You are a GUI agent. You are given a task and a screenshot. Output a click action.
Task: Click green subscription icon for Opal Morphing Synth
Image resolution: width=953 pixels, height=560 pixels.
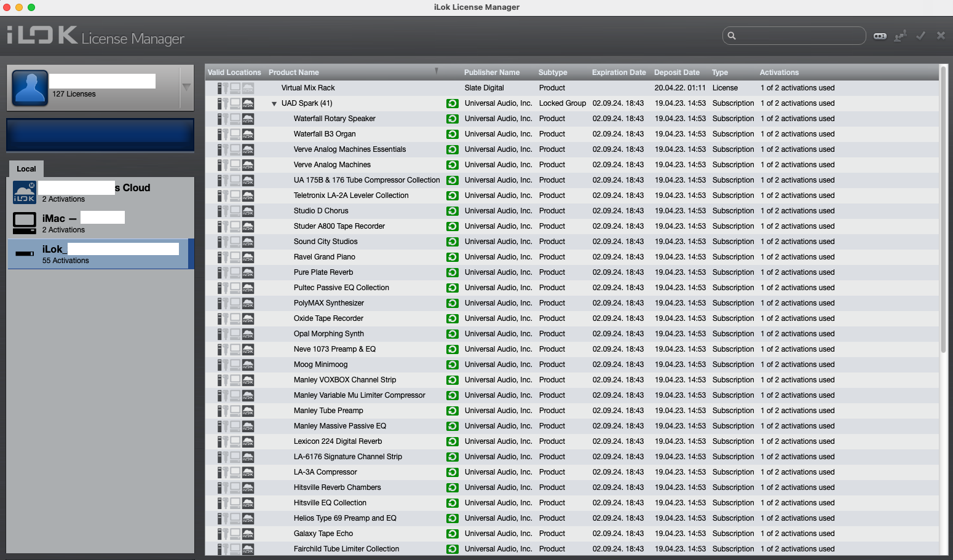point(453,334)
